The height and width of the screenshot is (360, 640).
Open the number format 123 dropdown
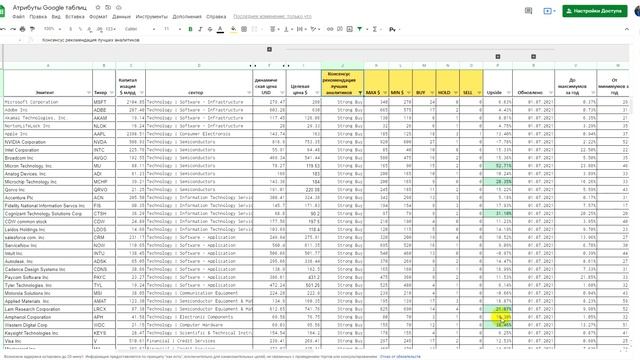pos(111,29)
